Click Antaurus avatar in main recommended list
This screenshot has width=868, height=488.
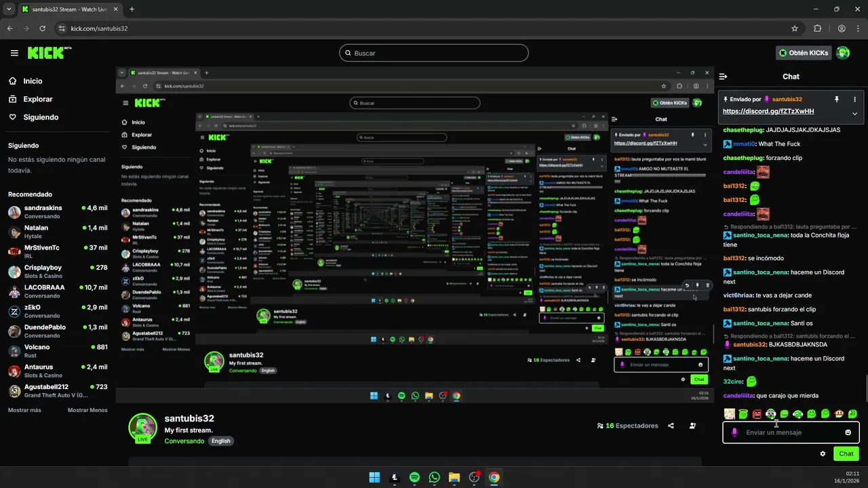pyautogui.click(x=14, y=371)
